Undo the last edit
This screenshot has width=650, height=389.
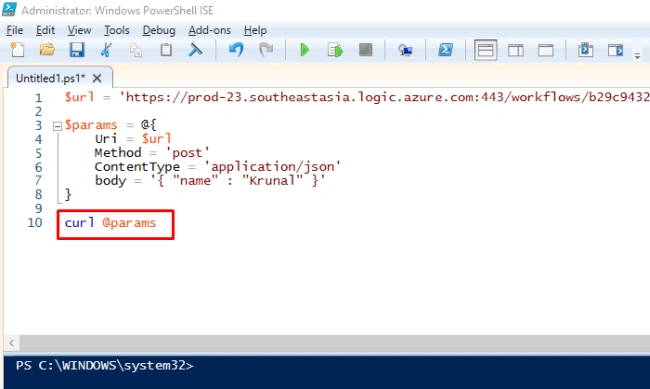pyautogui.click(x=236, y=50)
